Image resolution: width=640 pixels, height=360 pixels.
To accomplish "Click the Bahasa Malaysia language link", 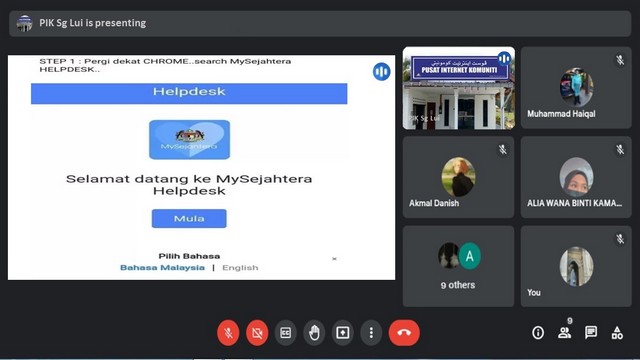I will click(162, 268).
